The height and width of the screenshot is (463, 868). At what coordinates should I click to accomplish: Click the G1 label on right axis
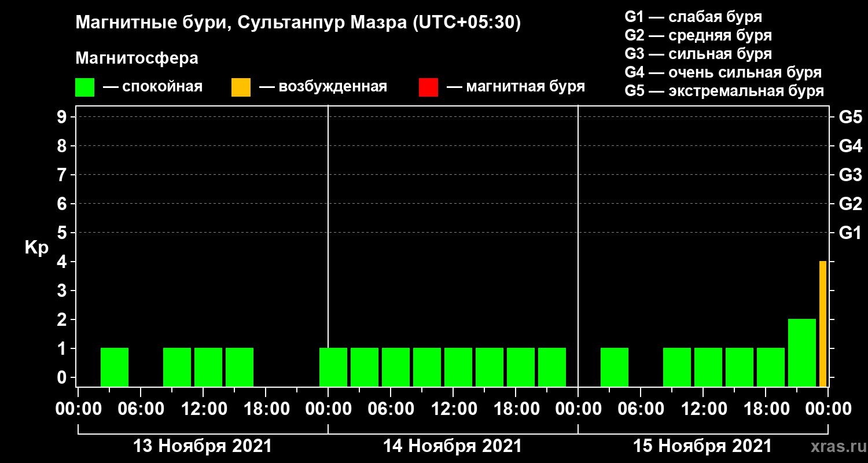coord(851,233)
